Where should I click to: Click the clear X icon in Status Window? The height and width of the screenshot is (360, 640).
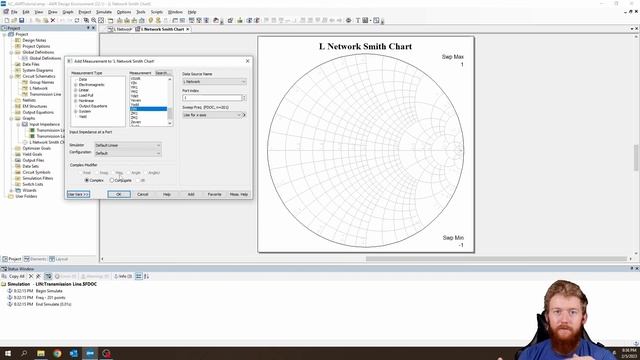31,276
